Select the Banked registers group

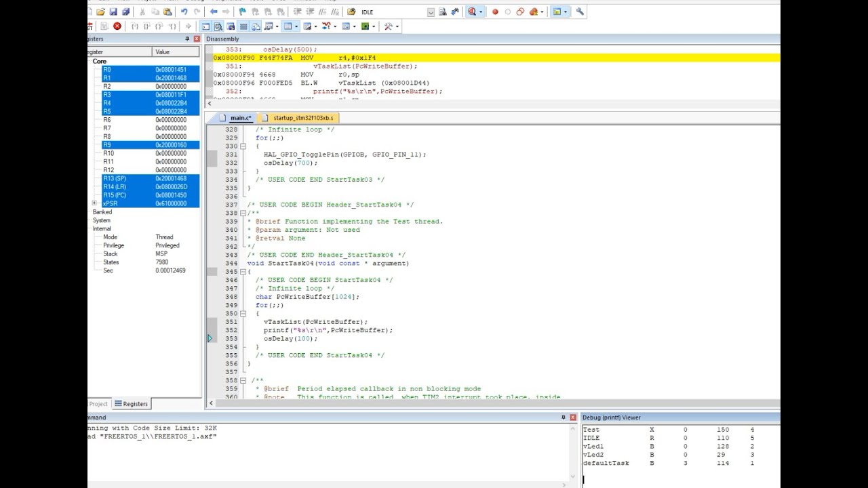tap(102, 212)
